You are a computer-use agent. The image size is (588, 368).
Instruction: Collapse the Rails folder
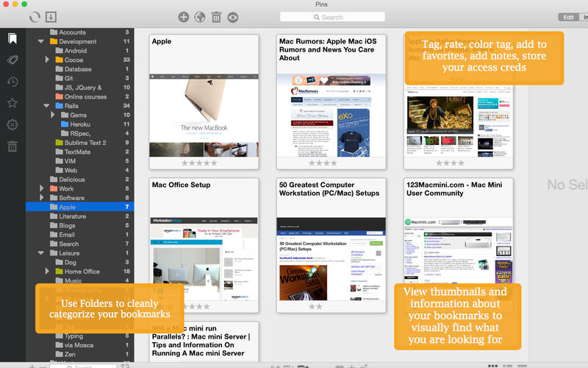coord(48,106)
